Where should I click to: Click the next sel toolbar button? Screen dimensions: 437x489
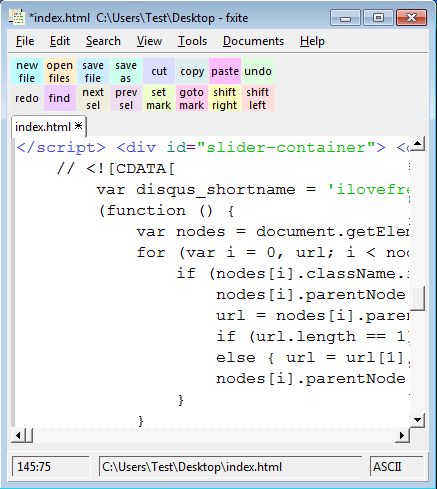tap(93, 98)
